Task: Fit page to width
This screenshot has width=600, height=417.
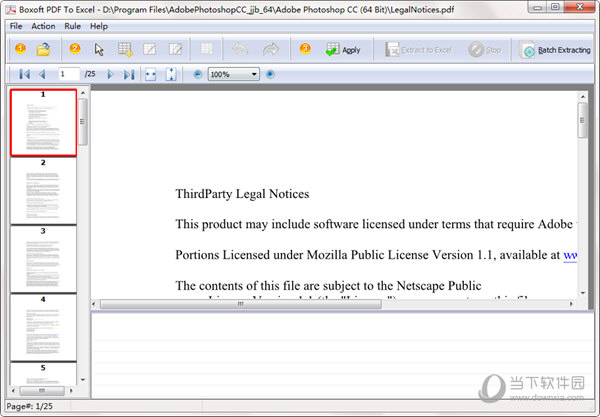Action: (x=151, y=74)
